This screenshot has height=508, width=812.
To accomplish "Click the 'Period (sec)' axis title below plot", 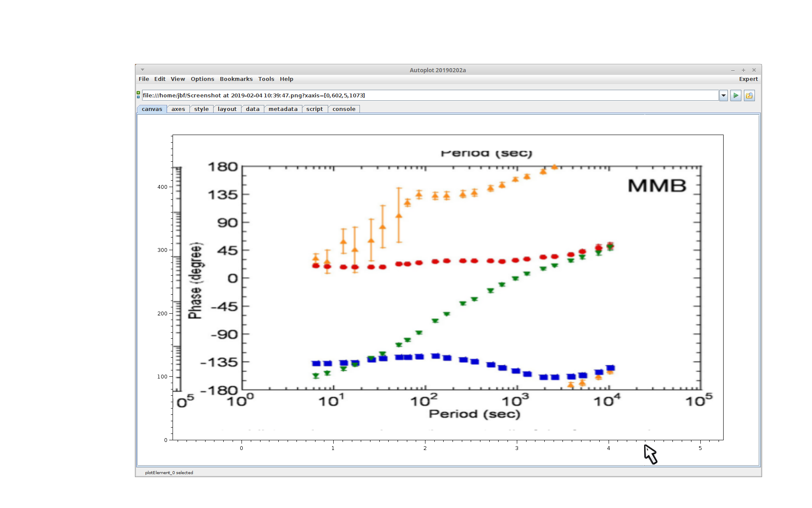I will (x=475, y=414).
